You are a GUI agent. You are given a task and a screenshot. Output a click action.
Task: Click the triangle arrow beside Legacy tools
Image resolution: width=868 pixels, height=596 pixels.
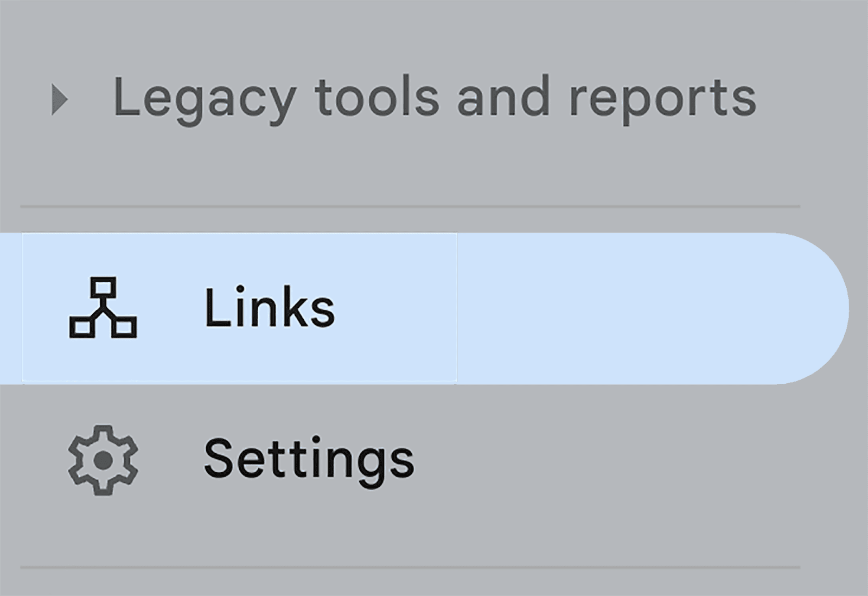(60, 99)
